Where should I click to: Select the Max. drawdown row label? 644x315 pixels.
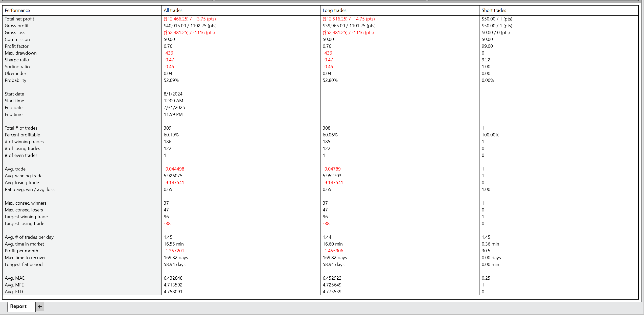pos(20,53)
